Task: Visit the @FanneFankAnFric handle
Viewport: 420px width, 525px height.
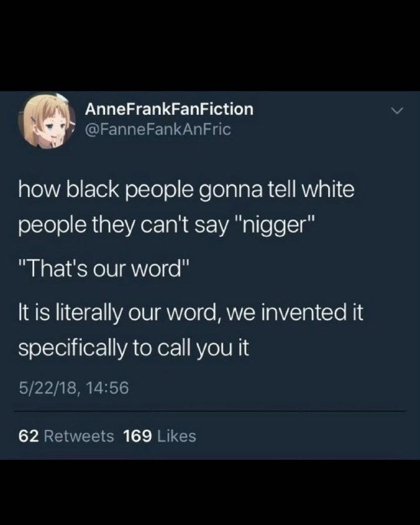Action: point(158,129)
